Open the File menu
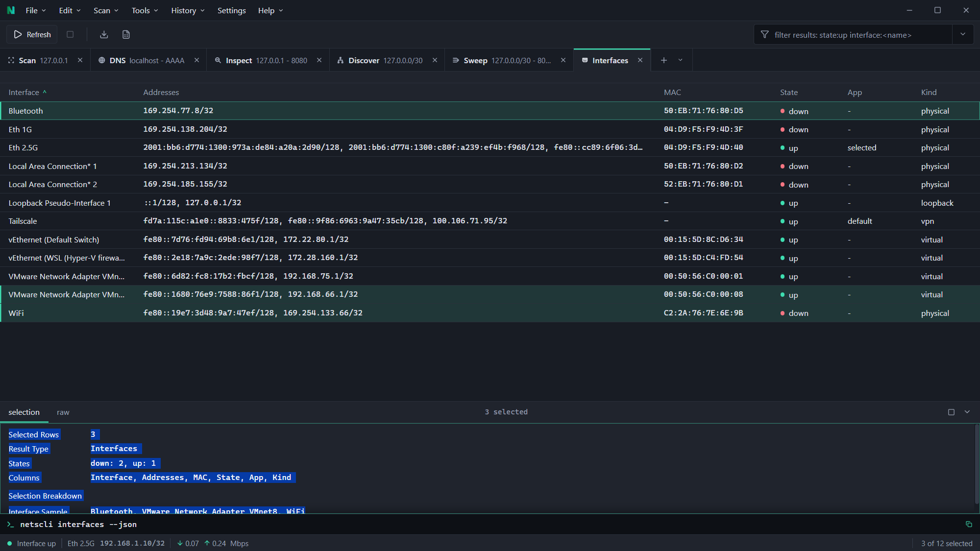The width and height of the screenshot is (980, 551). [35, 10]
